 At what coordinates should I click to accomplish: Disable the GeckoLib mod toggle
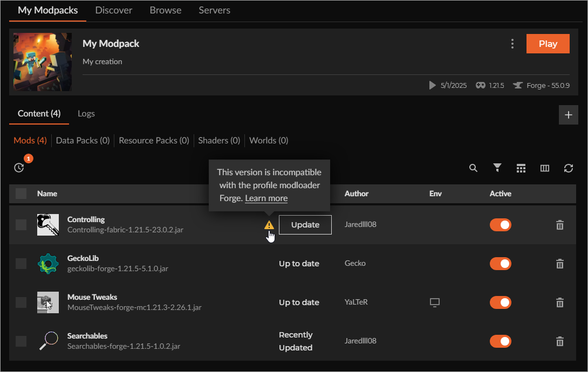500,264
